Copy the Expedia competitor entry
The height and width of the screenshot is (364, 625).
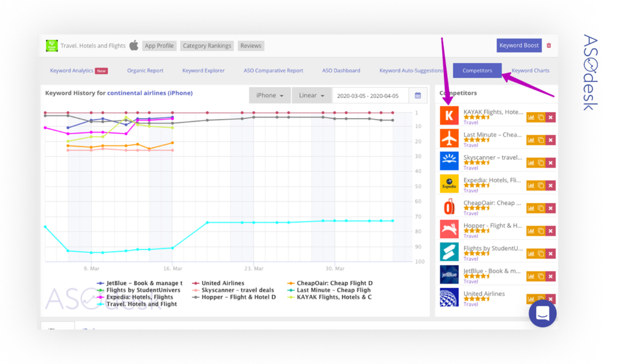coord(541,185)
